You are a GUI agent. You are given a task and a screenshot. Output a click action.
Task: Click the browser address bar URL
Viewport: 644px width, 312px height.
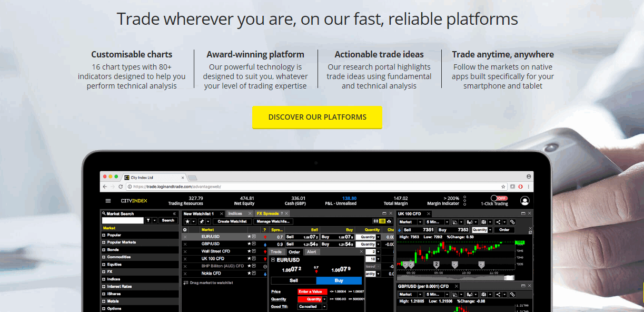(x=176, y=187)
